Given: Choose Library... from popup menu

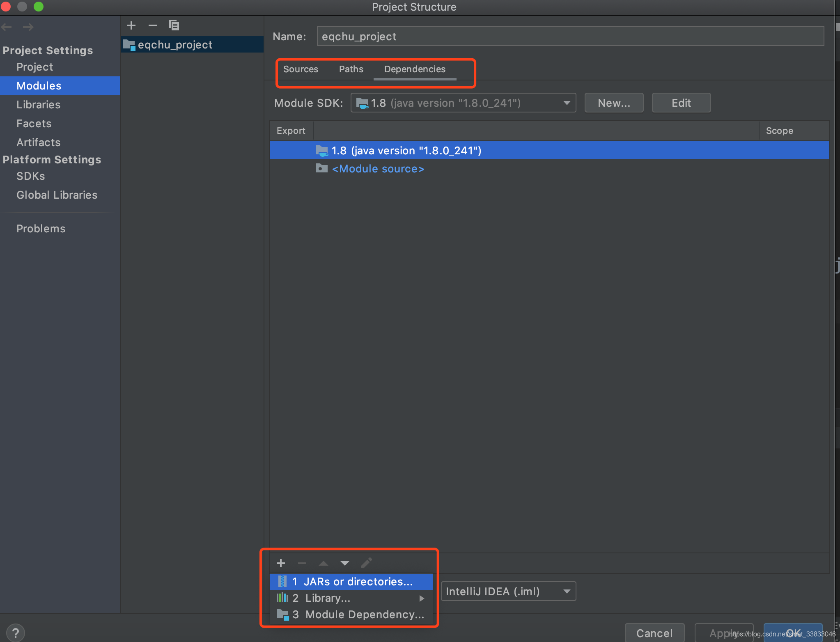Looking at the screenshot, I should (x=351, y=598).
